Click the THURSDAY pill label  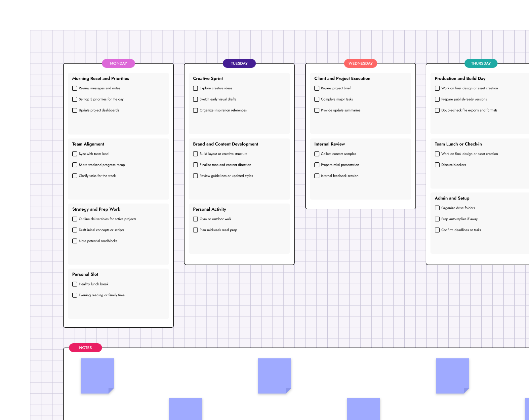coord(481,63)
